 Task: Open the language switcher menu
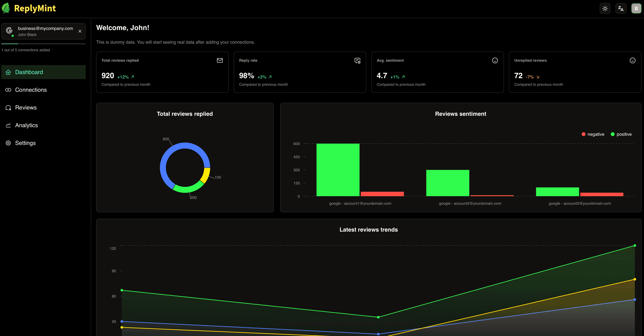point(621,8)
